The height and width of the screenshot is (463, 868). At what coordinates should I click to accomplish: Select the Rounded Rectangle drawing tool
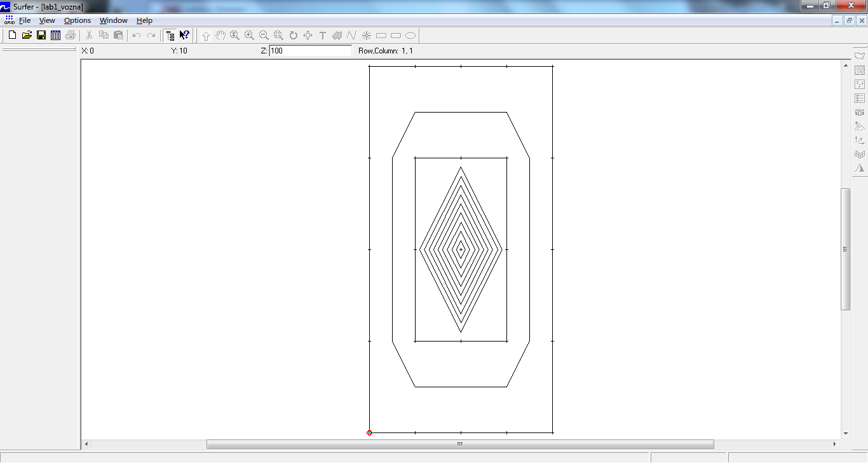point(396,36)
